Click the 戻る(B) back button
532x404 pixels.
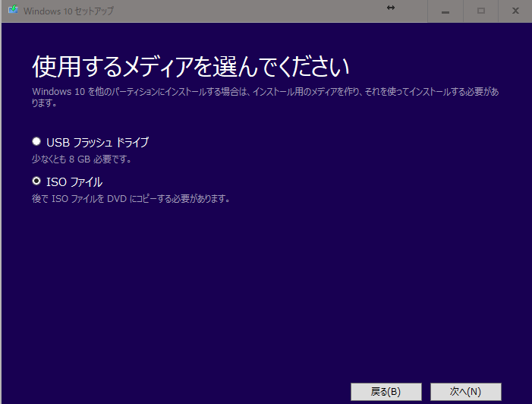pos(386,392)
